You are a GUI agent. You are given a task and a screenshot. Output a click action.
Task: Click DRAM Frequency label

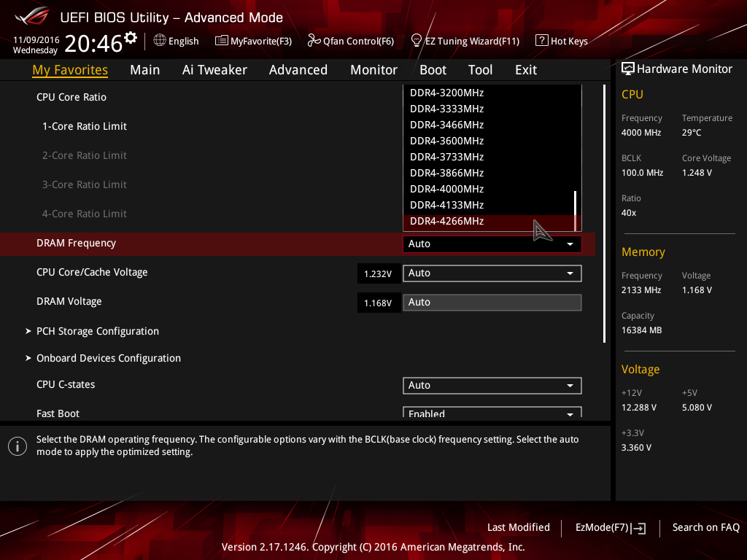[76, 244]
